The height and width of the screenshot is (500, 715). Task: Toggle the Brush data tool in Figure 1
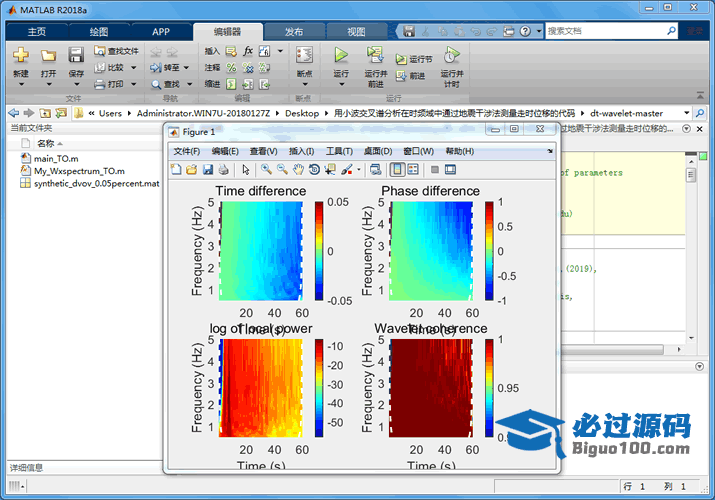click(347, 170)
